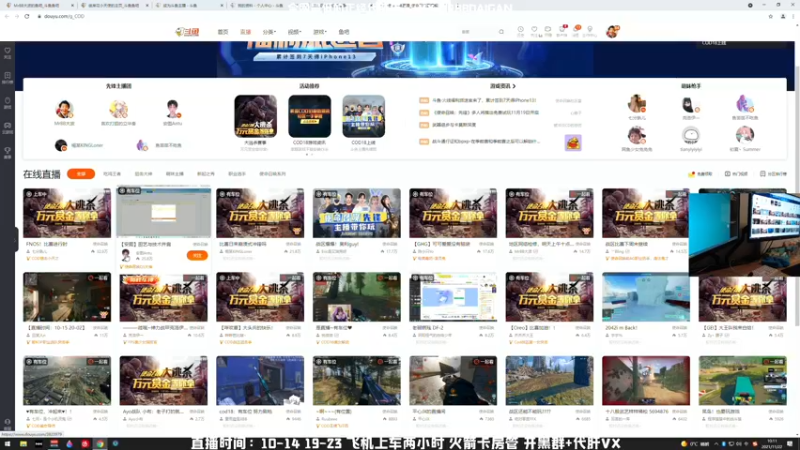This screenshot has width=800, height=450.
Task: Open the 黑鱼! stream thumbnail with green bus
Action: click(x=742, y=381)
